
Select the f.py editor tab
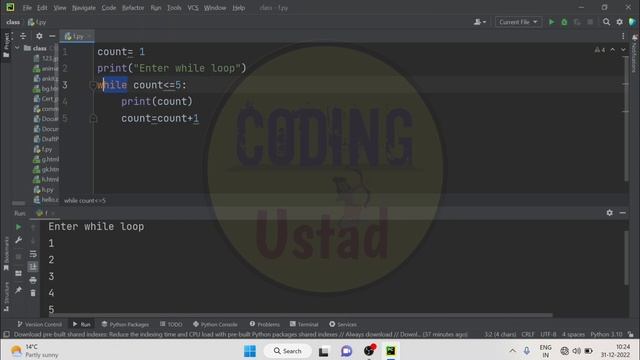[x=77, y=36]
